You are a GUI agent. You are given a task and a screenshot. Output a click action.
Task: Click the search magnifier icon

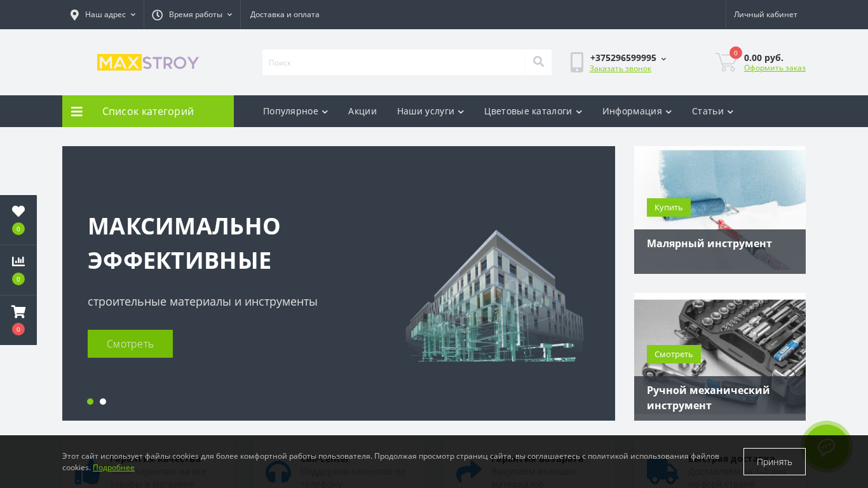(x=538, y=62)
